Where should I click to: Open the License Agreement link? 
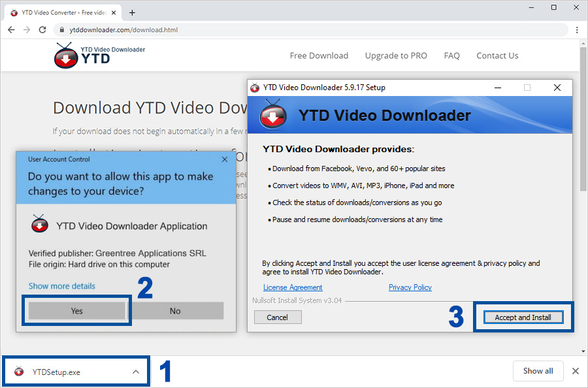point(293,287)
